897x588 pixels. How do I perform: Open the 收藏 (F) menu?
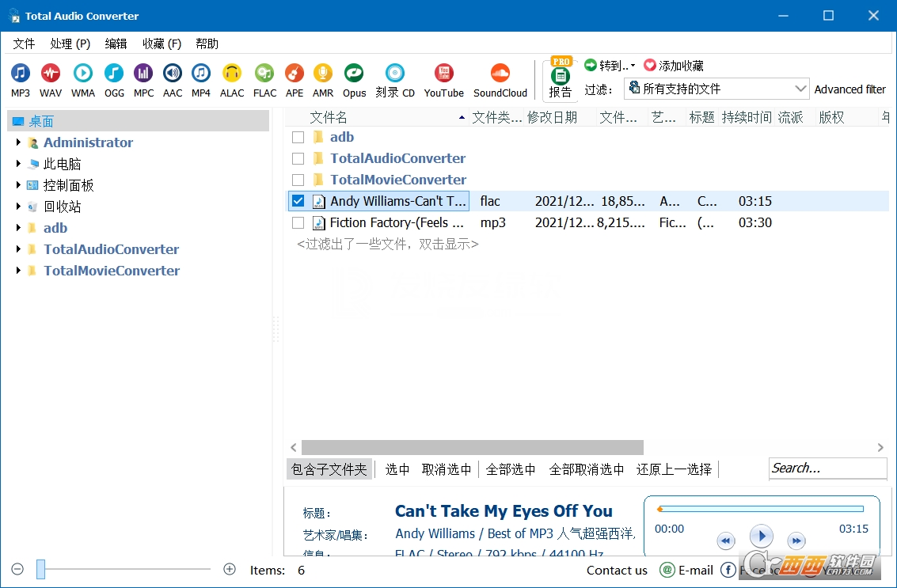tap(162, 44)
